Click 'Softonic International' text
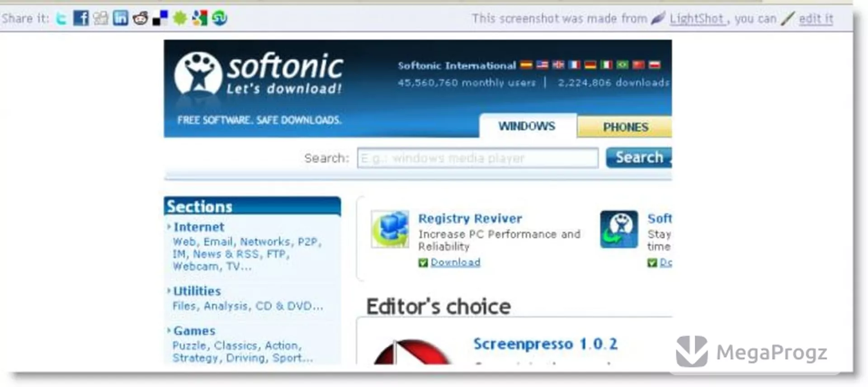 pos(457,66)
